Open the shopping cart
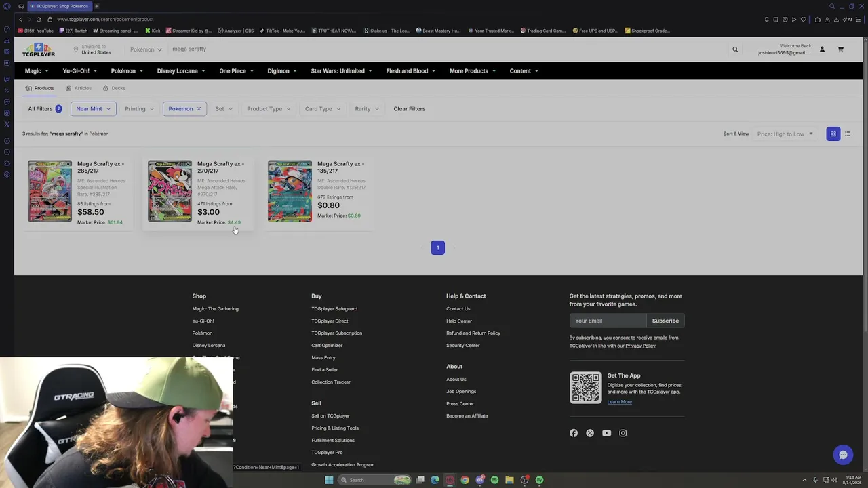 [x=840, y=49]
